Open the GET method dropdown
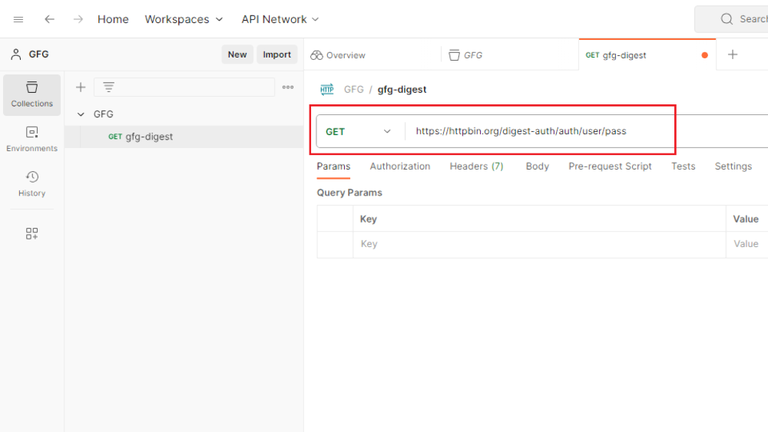Image resolution: width=768 pixels, height=432 pixels. click(x=359, y=131)
